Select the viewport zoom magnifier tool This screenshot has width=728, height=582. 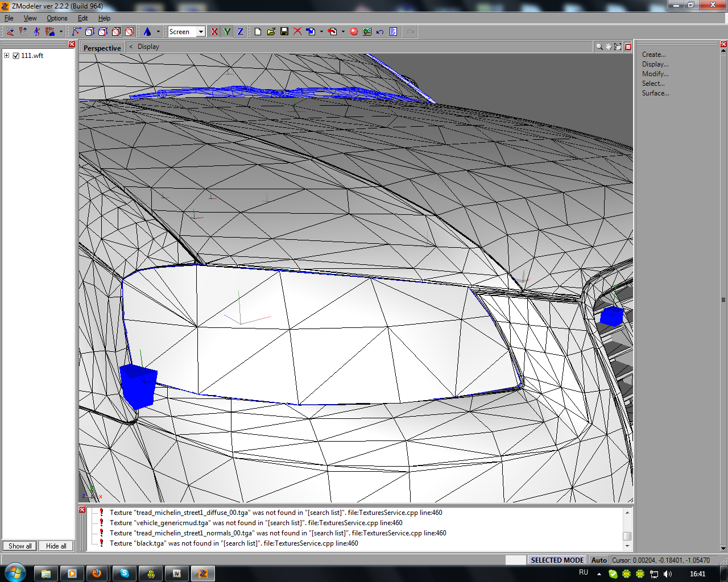pyautogui.click(x=599, y=47)
